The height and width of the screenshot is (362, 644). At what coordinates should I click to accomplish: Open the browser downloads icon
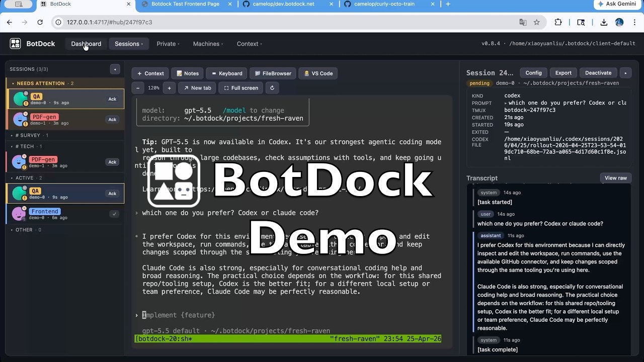[604, 22]
